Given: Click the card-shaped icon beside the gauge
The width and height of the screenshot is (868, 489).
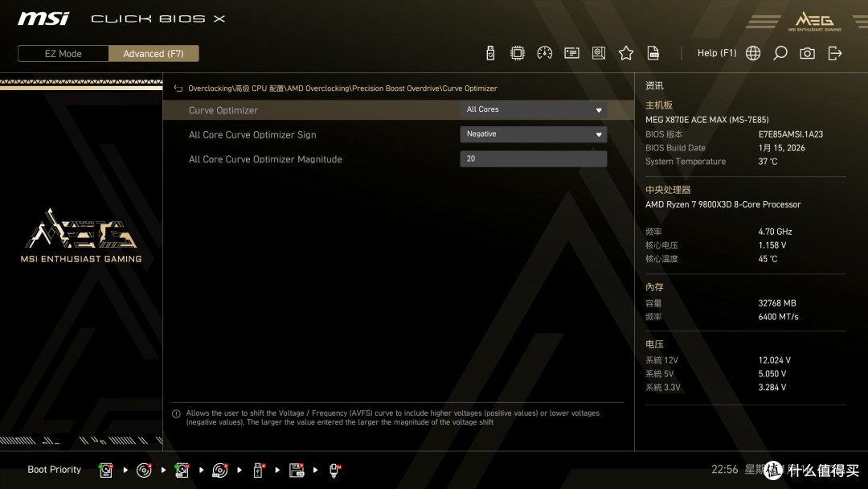Looking at the screenshot, I should point(571,53).
